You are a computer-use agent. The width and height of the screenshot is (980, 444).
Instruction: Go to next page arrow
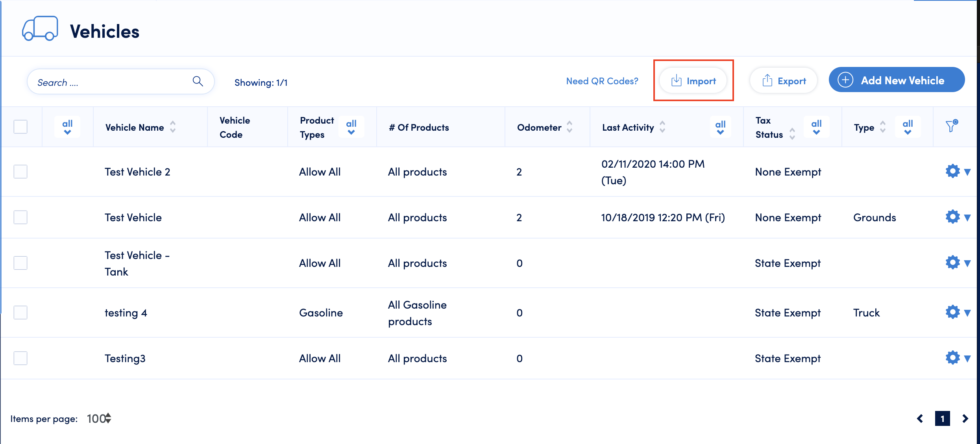[x=965, y=418]
